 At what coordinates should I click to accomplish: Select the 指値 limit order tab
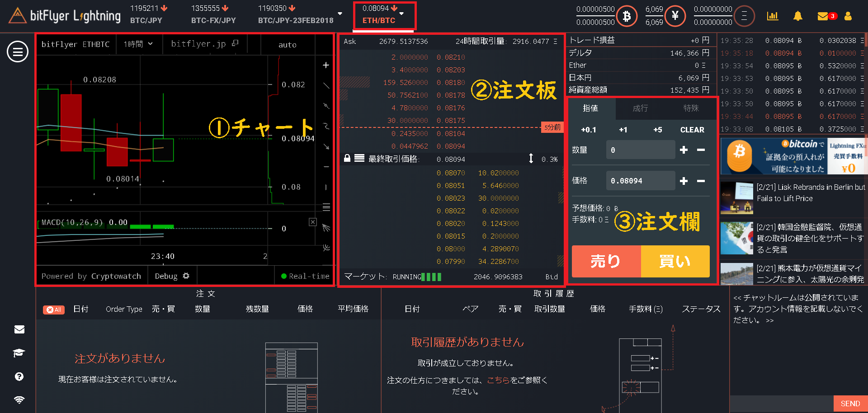[x=590, y=108]
